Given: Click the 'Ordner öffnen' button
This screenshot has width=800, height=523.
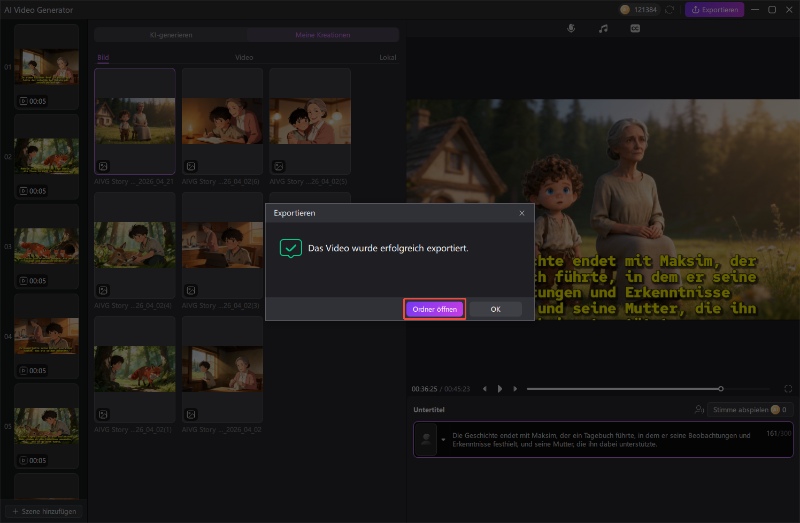Looking at the screenshot, I should [435, 310].
